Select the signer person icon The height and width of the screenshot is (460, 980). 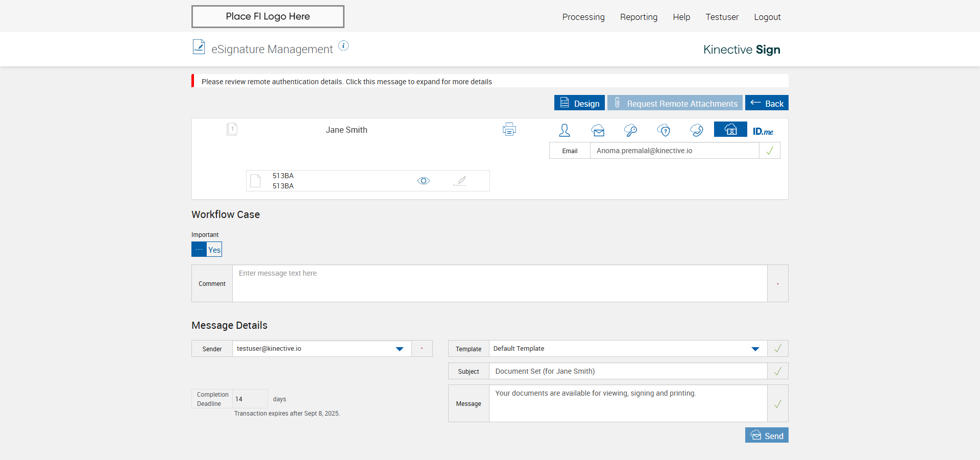click(565, 130)
